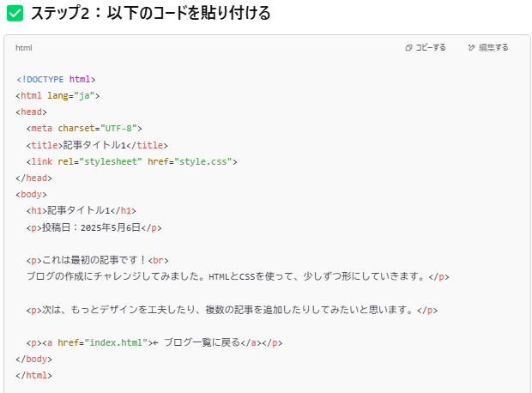532x393 pixels.
Task: Click the ブログの作成にチャレンジしてみました line
Action: (238, 276)
